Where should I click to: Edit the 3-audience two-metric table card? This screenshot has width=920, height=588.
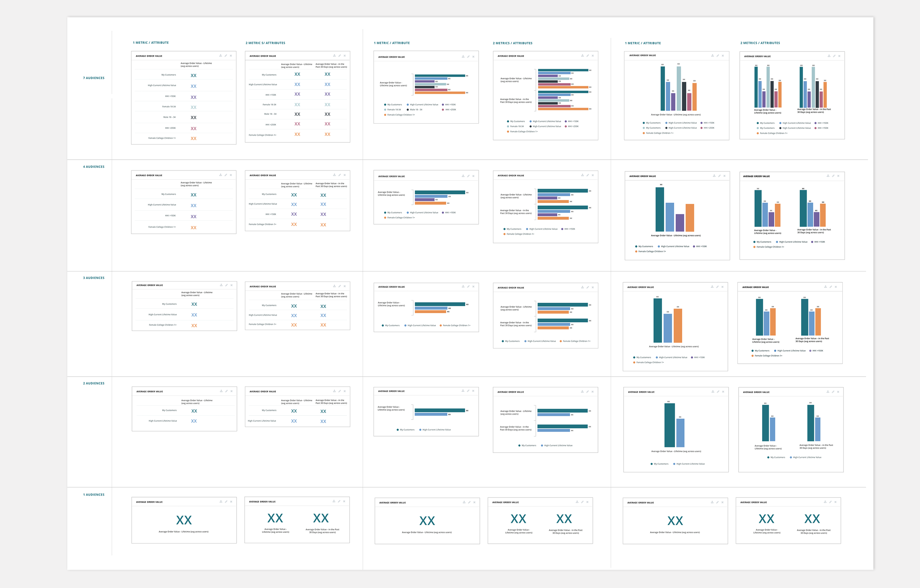point(340,286)
